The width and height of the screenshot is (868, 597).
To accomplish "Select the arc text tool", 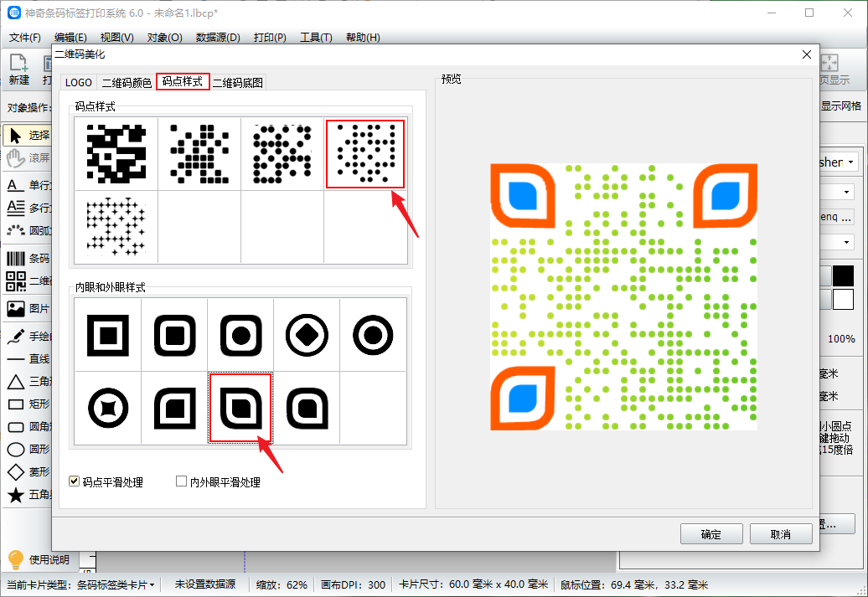I will click(x=28, y=230).
